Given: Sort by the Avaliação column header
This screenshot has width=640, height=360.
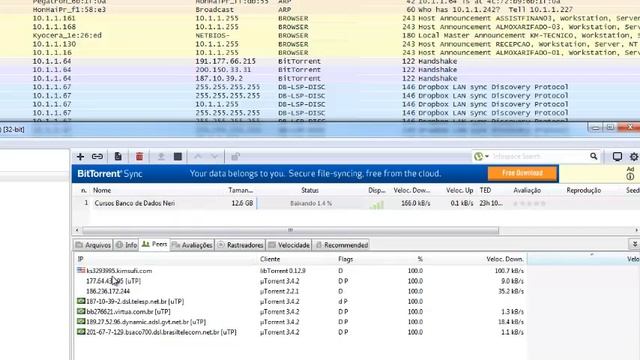Looking at the screenshot, I should coord(527,190).
